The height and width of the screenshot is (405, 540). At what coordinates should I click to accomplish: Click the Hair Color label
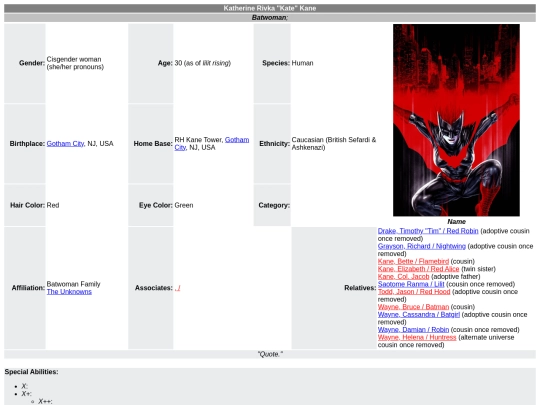[28, 205]
